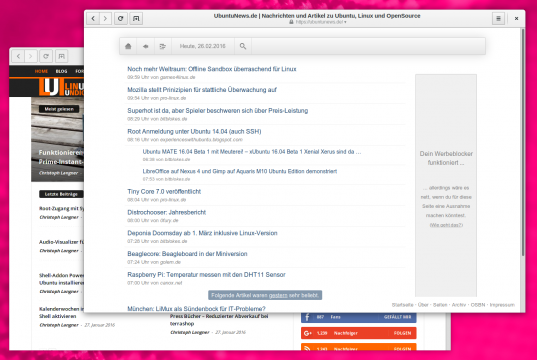Open 'Distrochooser: Jahresbericht' article
Image resolution: width=537 pixels, height=360 pixels.
click(x=166, y=212)
